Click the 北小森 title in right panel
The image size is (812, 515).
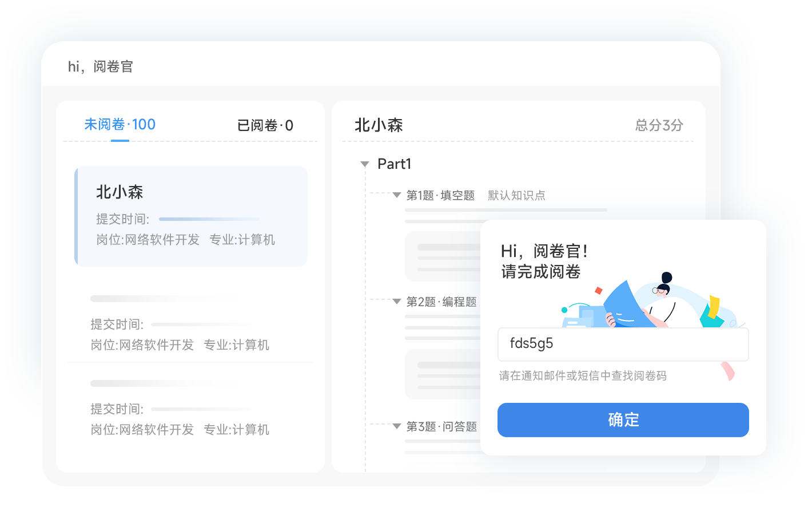(x=379, y=125)
